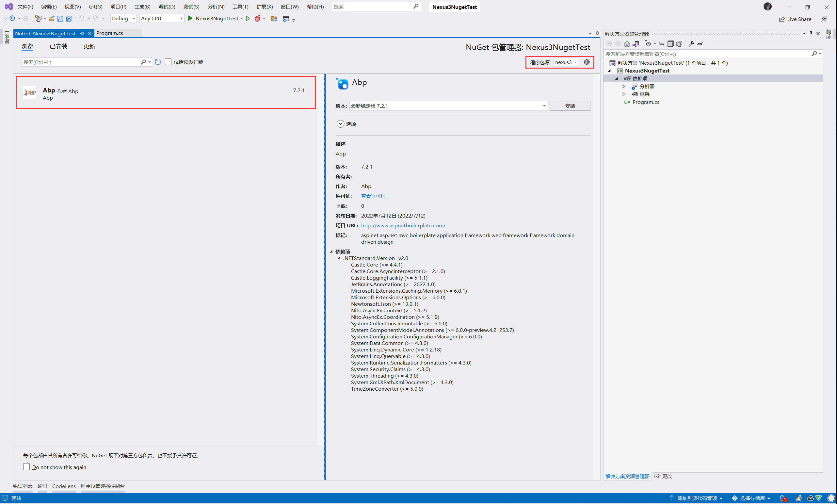Image resolution: width=837 pixels, height=504 pixels.
Task: Collapse the 依赖项 dependencies section in package details
Action: 331,252
